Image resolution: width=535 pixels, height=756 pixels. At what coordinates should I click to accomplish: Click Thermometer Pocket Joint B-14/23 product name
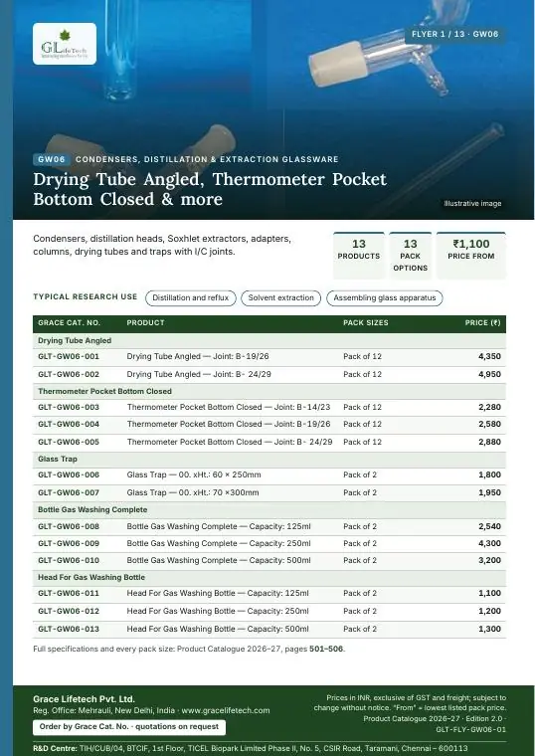[229, 408]
